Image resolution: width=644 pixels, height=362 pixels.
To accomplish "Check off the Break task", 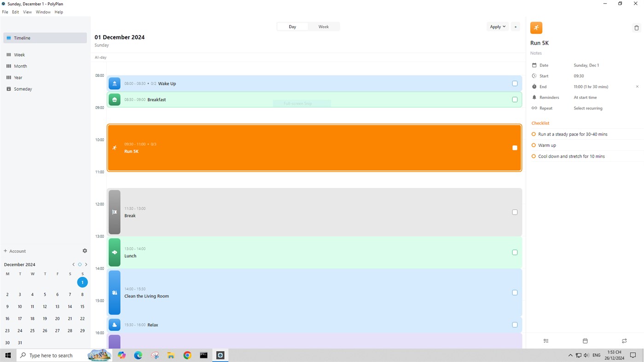I will [x=515, y=212].
